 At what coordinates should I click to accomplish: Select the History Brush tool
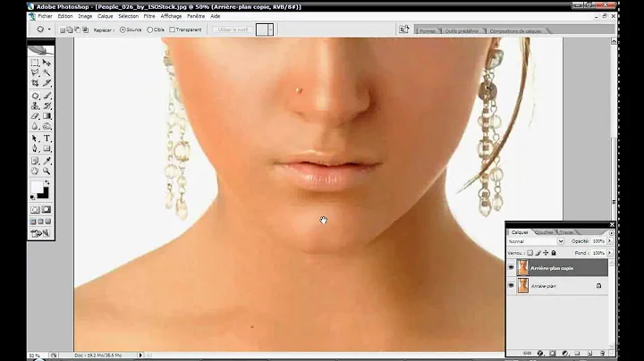(x=47, y=106)
